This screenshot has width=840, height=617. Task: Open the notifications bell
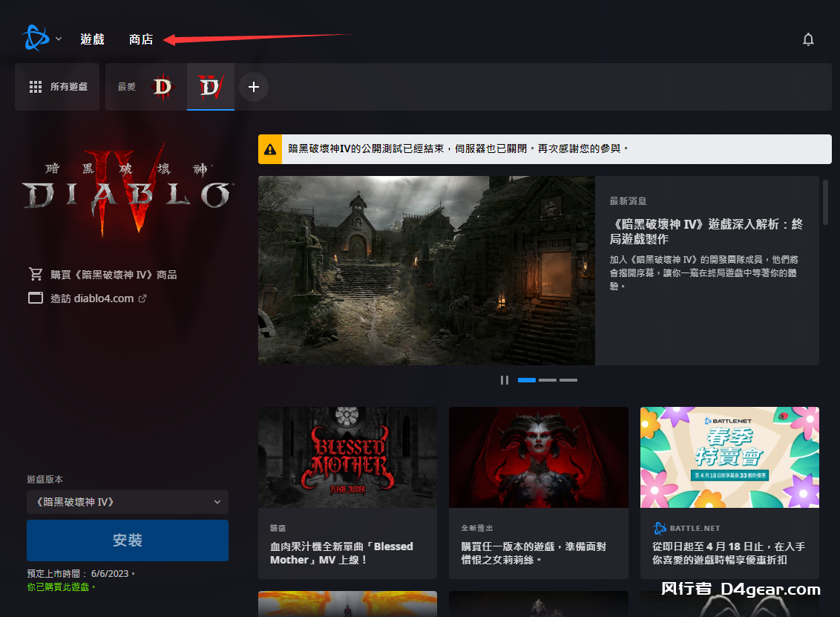tap(808, 39)
